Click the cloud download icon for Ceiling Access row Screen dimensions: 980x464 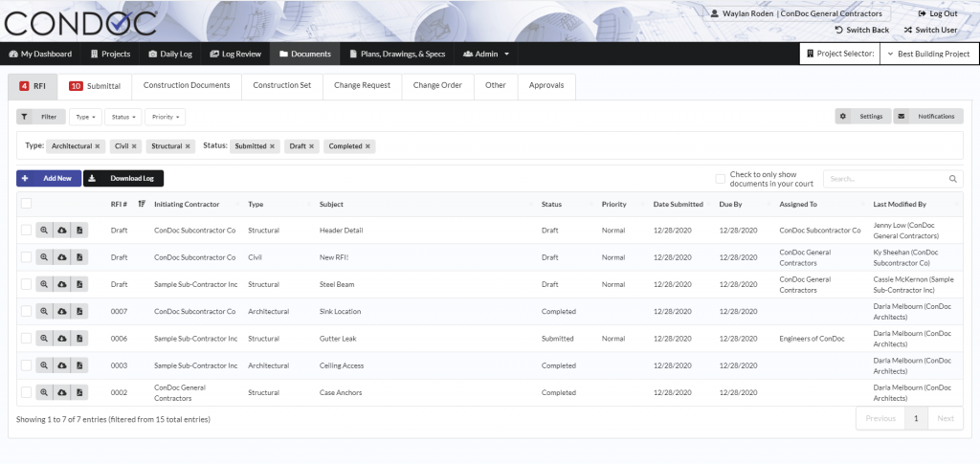pos(62,365)
